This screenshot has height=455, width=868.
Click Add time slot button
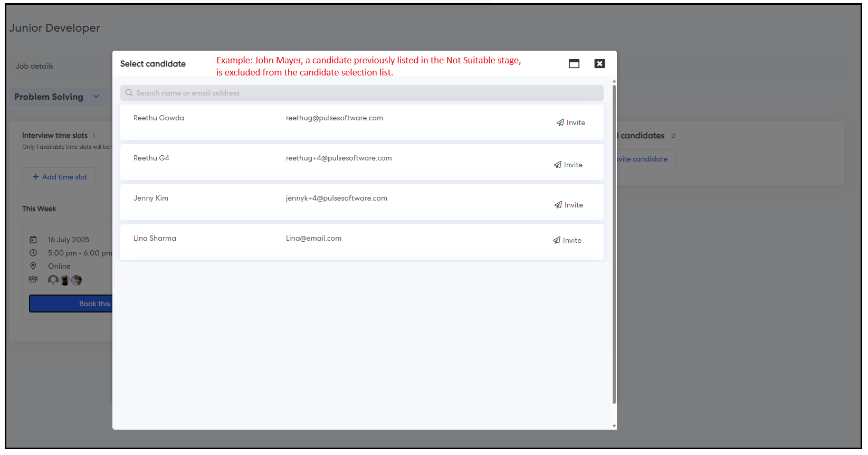[59, 177]
